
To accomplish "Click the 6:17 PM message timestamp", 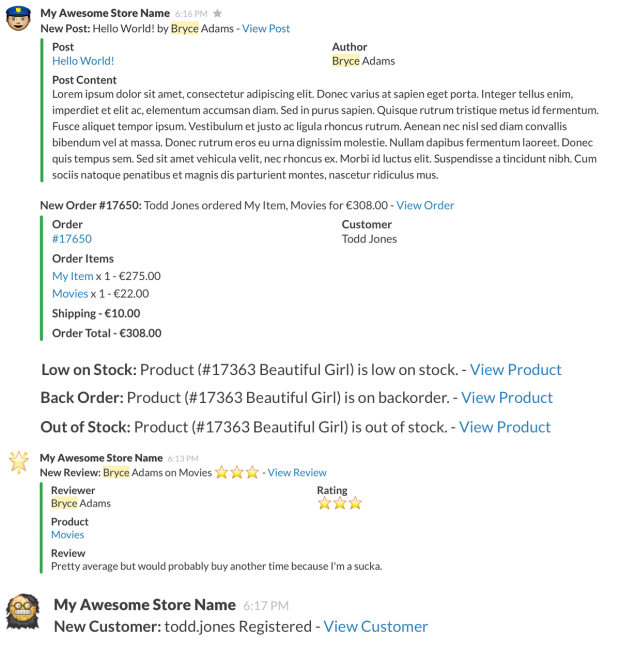I will pos(265,605).
